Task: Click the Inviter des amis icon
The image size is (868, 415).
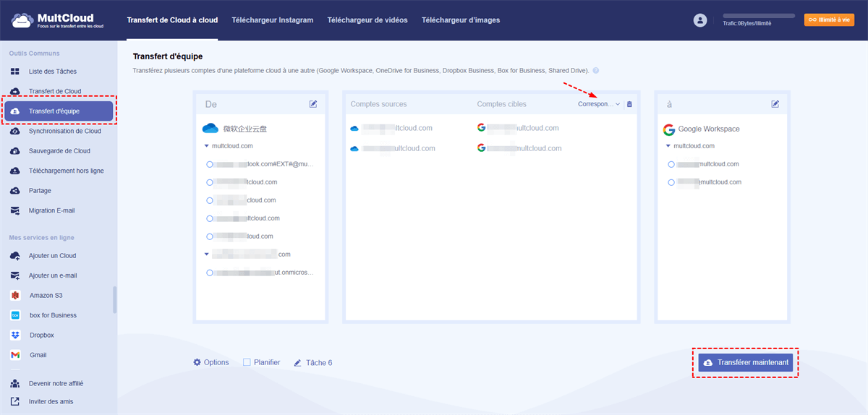Action: point(15,401)
